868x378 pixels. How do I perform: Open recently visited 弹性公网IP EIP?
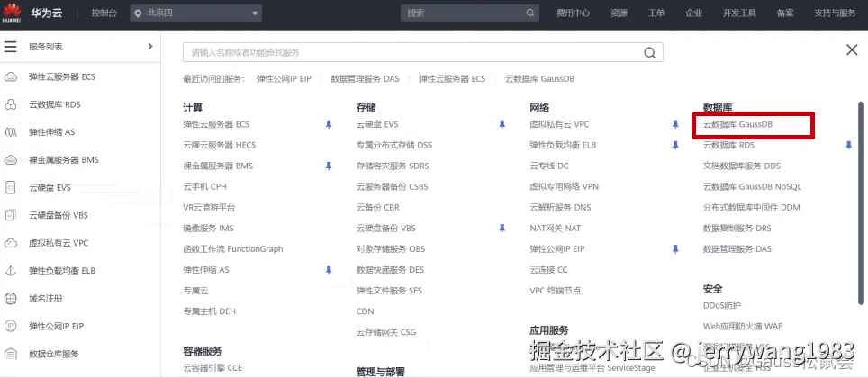click(284, 78)
